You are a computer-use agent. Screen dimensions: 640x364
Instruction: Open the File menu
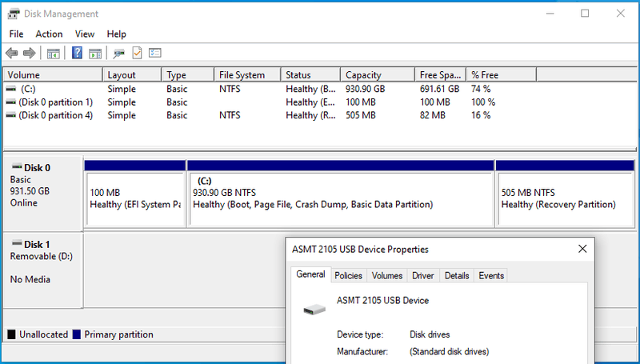click(16, 34)
